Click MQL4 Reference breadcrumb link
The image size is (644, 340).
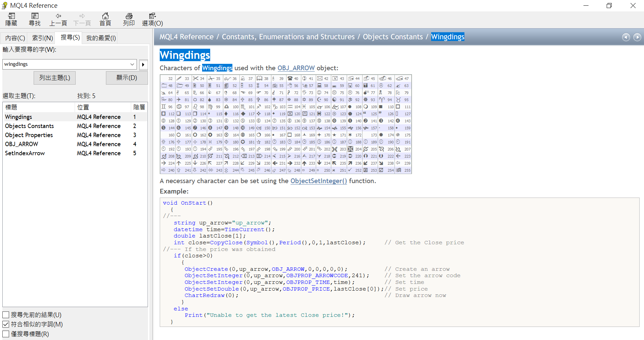[x=186, y=37]
